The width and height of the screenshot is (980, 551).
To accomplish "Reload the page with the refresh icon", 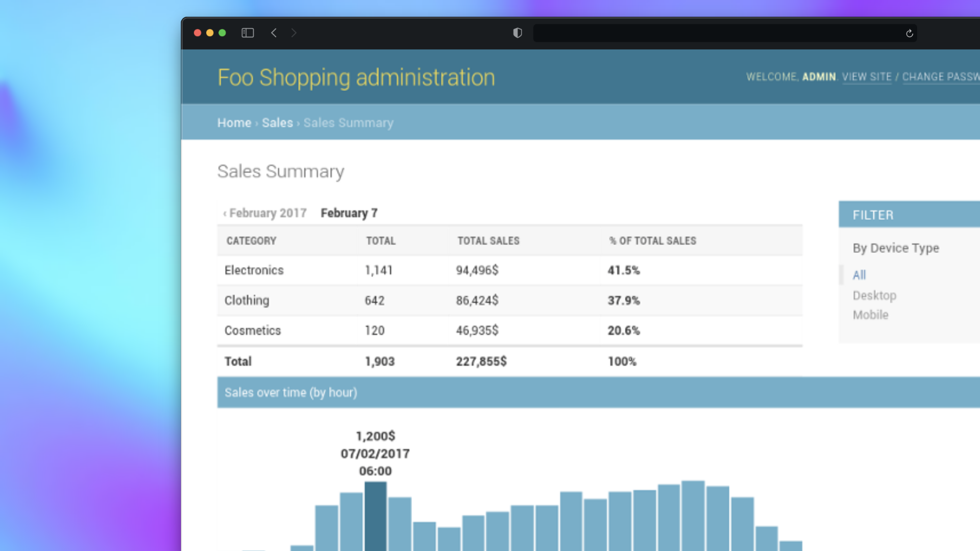I will coord(909,34).
